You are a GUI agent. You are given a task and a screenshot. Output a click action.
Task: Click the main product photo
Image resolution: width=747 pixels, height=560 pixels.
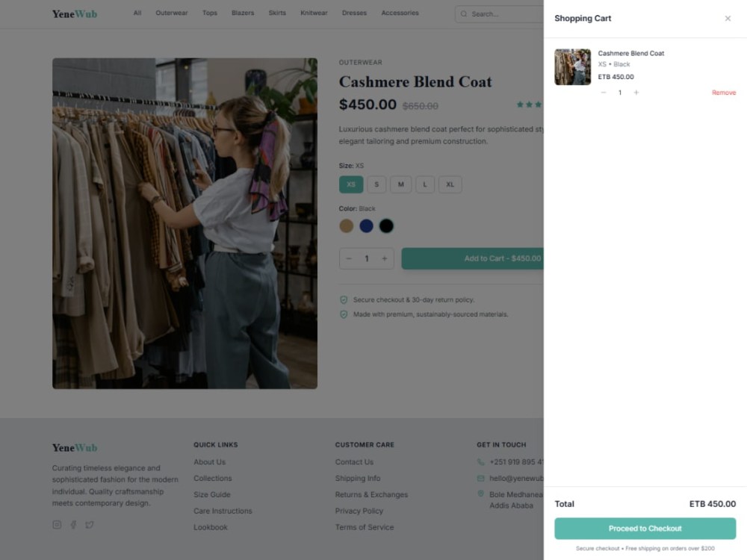(x=185, y=223)
